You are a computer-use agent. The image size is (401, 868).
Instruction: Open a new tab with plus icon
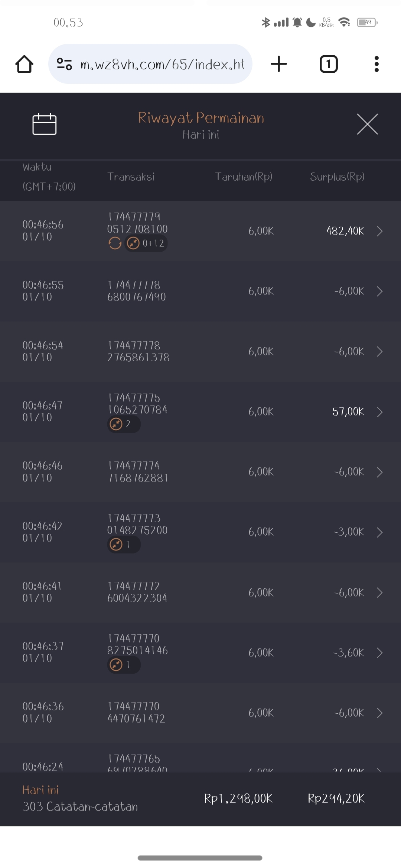(x=279, y=64)
